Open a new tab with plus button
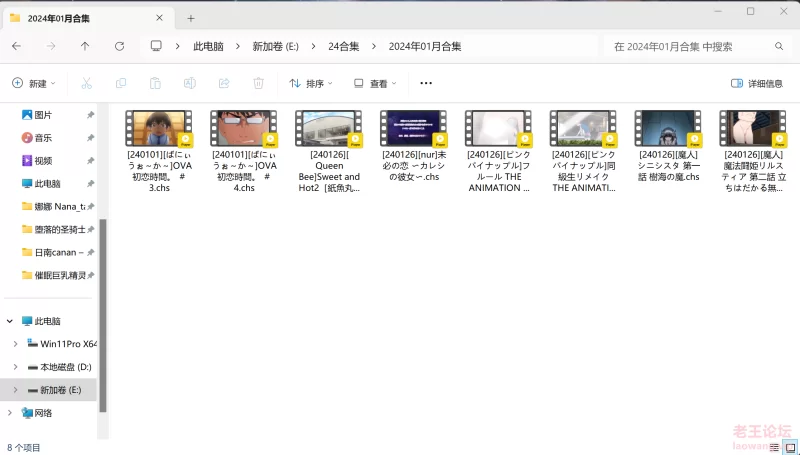This screenshot has height=455, width=800. [x=191, y=18]
